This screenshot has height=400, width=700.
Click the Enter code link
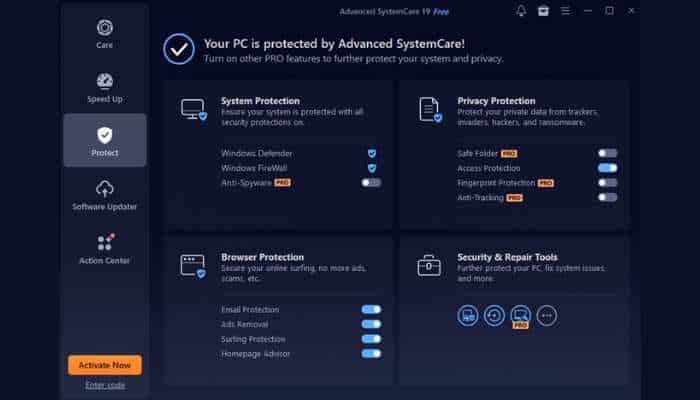pos(105,385)
